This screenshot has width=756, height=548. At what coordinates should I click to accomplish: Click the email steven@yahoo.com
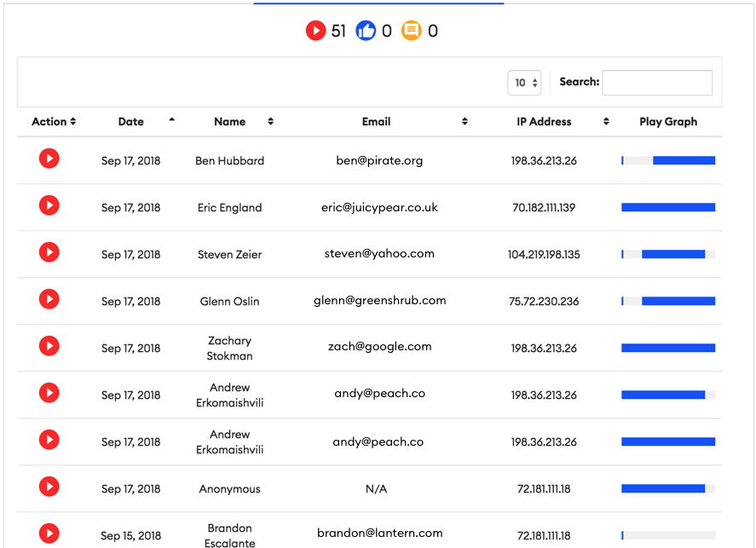[x=379, y=253]
